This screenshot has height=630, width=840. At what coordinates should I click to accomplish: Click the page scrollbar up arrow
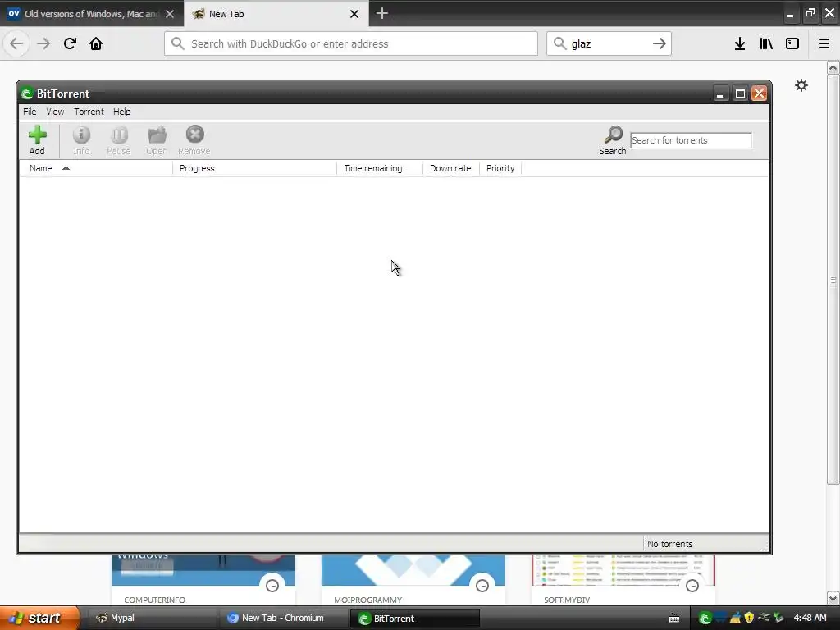(833, 67)
